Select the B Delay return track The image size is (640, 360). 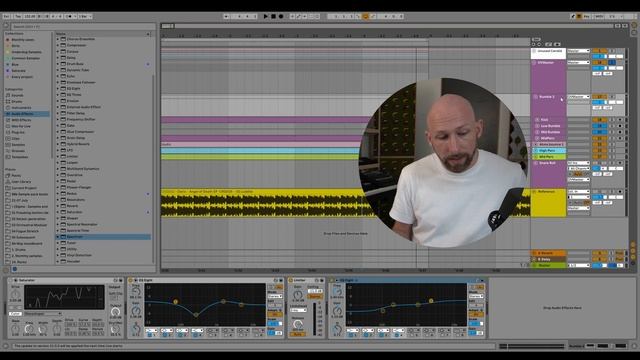(x=548, y=259)
